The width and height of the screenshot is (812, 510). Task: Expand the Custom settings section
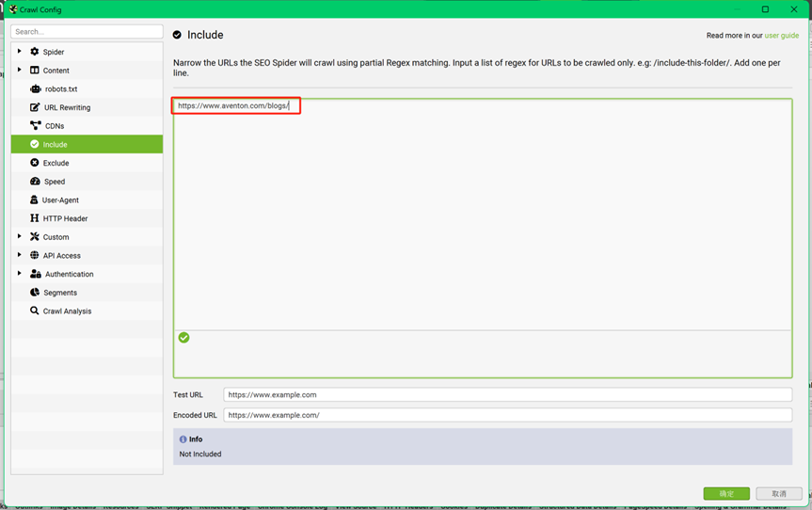19,237
